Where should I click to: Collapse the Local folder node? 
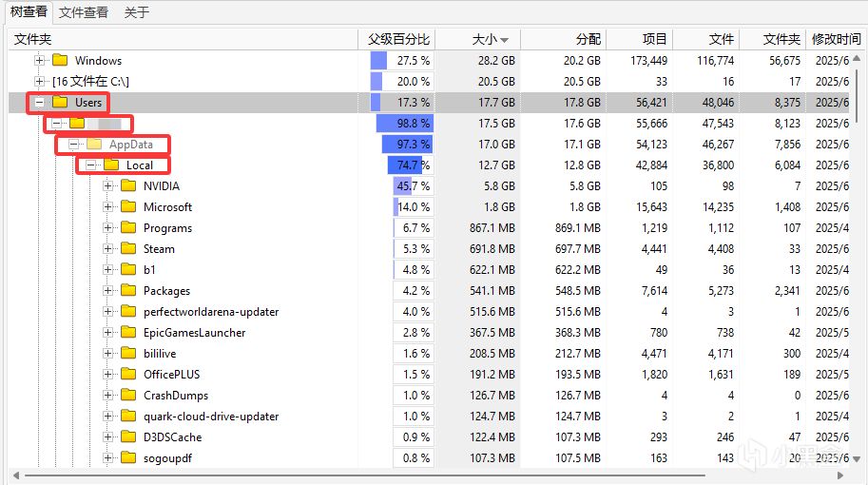[90, 165]
